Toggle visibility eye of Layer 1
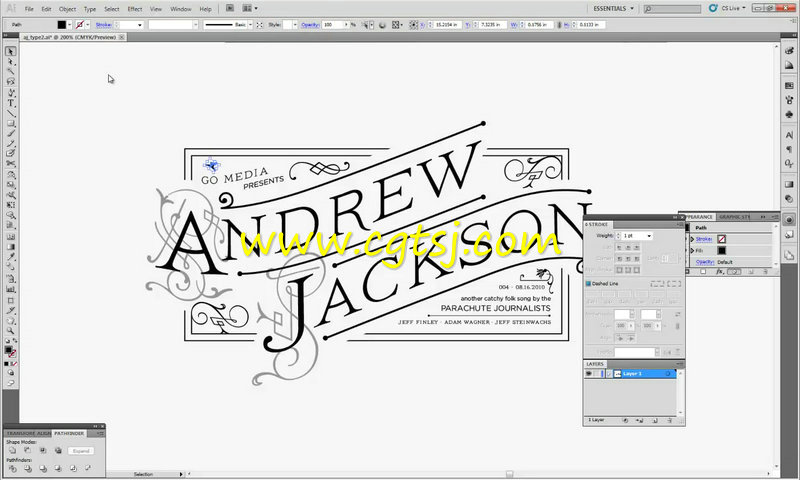This screenshot has width=800, height=480. (x=589, y=374)
